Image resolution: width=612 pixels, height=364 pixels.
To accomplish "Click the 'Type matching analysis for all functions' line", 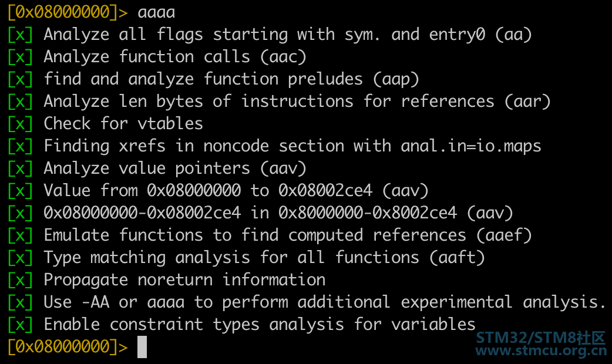I will tap(264, 258).
